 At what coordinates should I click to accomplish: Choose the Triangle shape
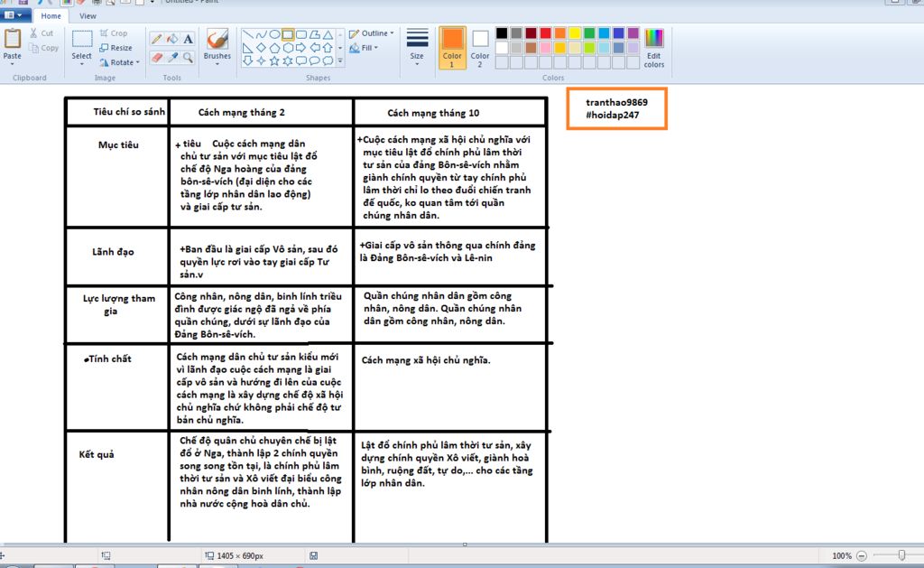coord(328,35)
